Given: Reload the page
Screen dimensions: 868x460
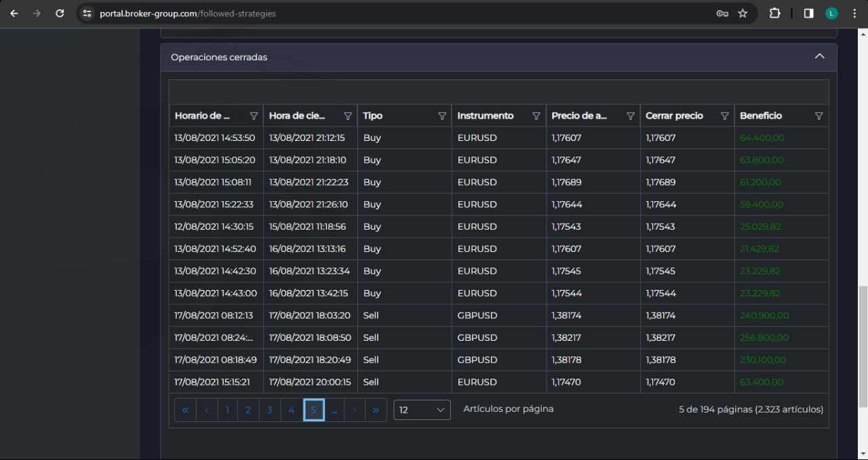Looking at the screenshot, I should click(x=60, y=14).
